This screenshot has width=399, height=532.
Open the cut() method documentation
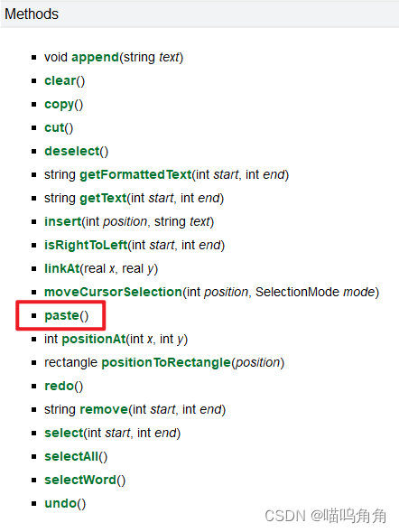(54, 127)
